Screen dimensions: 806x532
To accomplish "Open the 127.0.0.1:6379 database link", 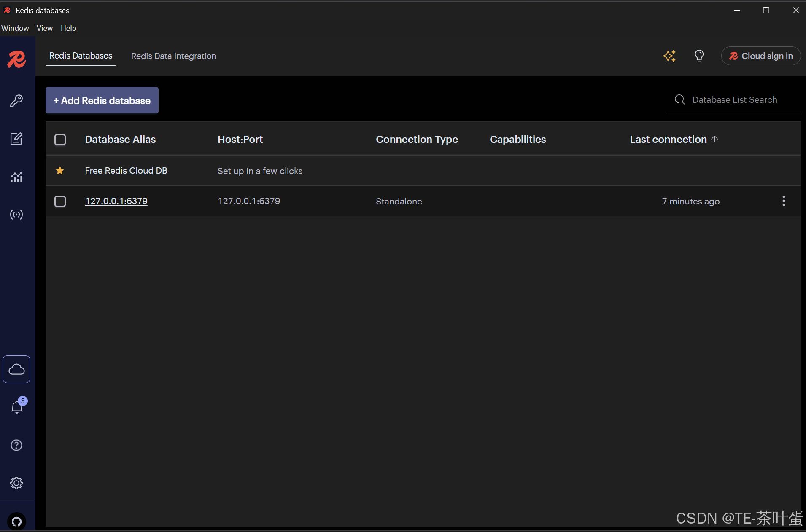I will point(116,201).
